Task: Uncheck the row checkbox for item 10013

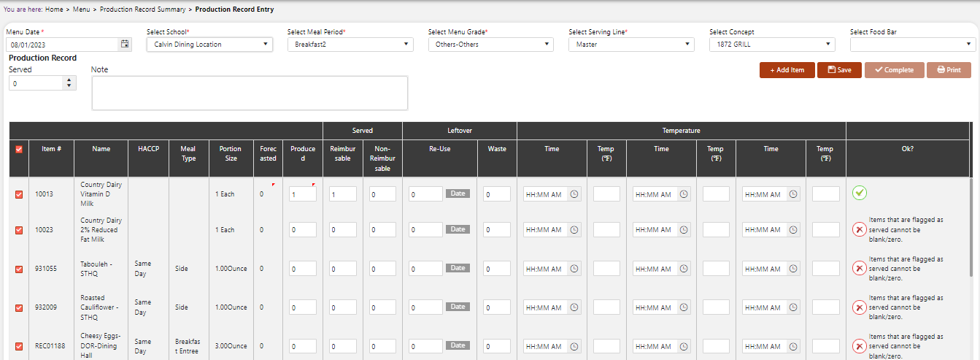Action: [x=19, y=194]
